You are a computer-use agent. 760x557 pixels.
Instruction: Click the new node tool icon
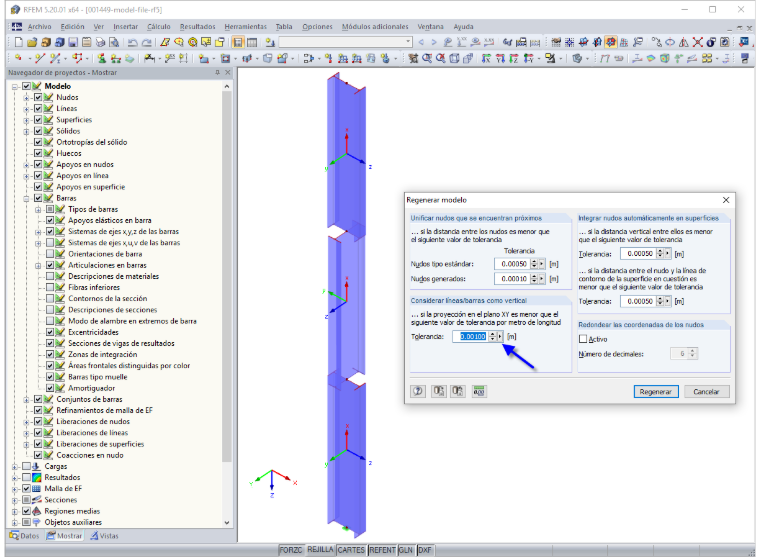(18, 58)
